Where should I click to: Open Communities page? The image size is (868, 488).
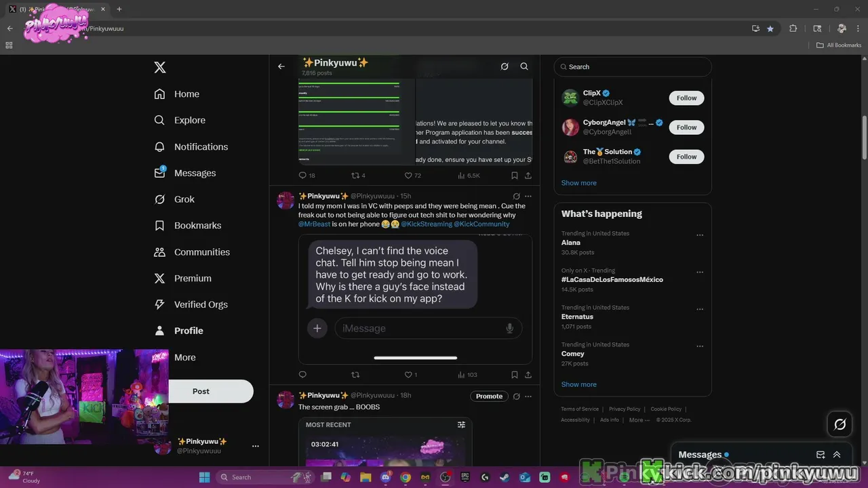[x=192, y=252]
